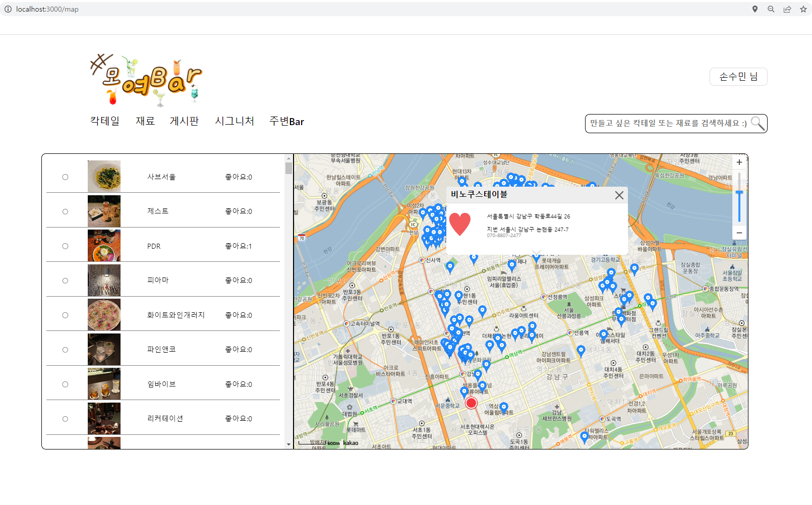The image size is (812, 505).
Task: Click the heart icon in the 비노쿠스테이블 info window
Action: pos(460,223)
